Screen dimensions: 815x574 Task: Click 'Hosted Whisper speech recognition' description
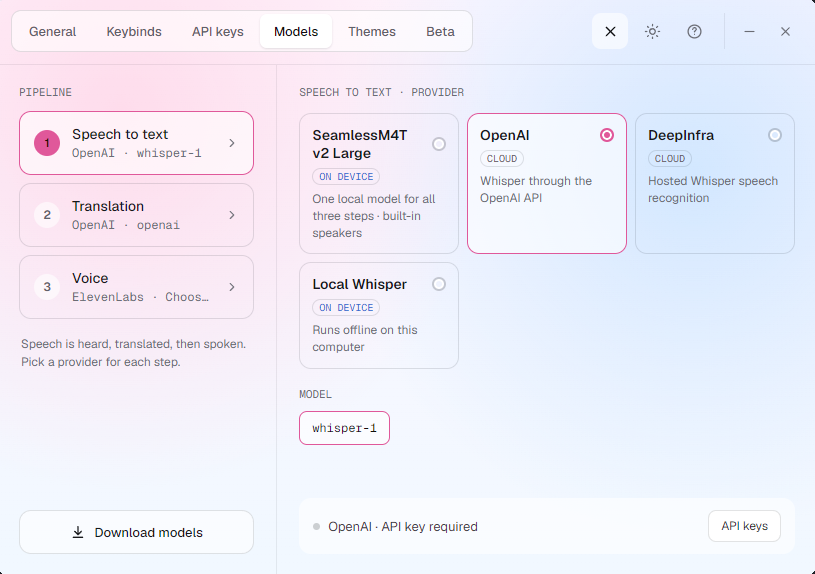click(713, 189)
